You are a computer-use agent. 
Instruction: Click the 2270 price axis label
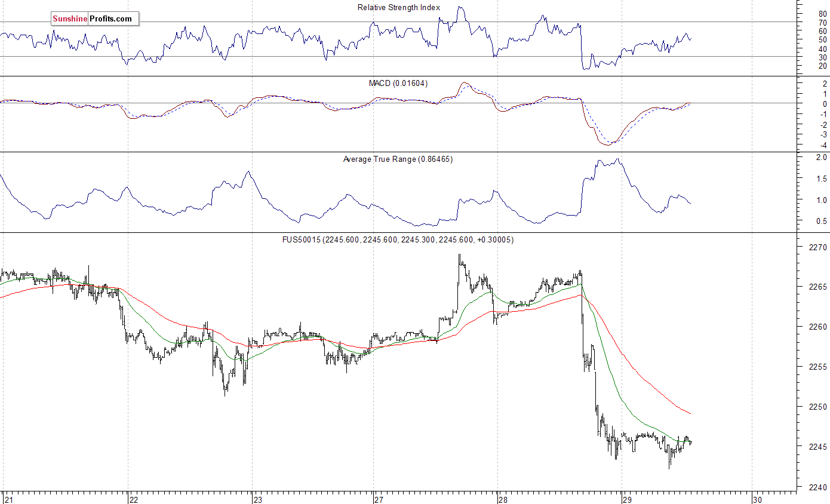(x=818, y=247)
